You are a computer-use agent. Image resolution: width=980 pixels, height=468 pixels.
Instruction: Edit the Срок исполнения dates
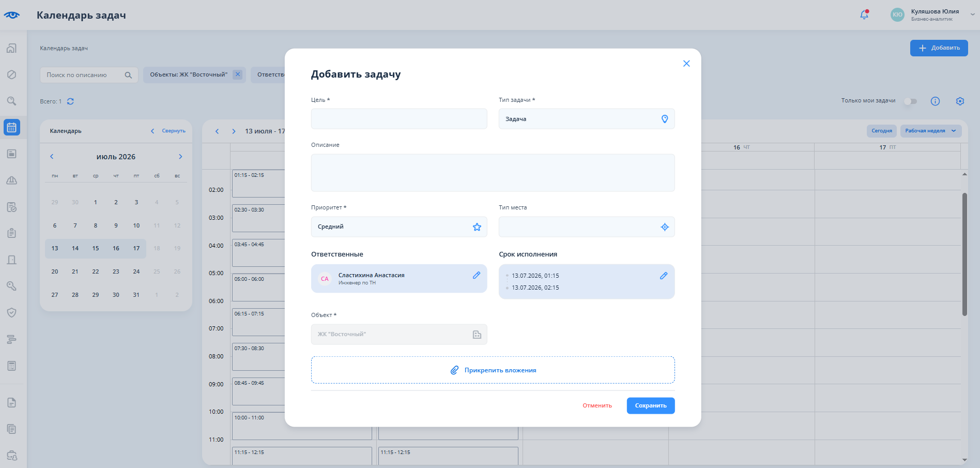coord(664,276)
